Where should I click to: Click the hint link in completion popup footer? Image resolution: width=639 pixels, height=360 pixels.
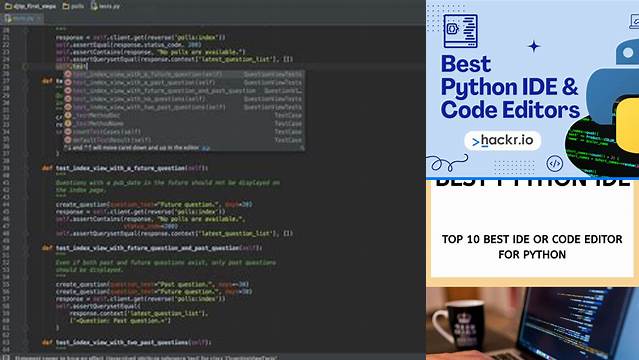point(206,148)
